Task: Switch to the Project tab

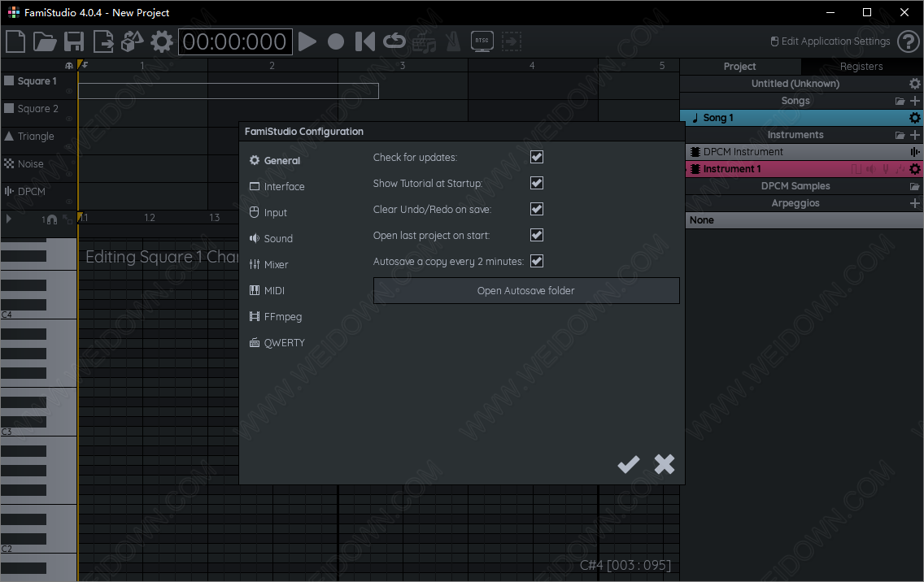Action: [740, 67]
